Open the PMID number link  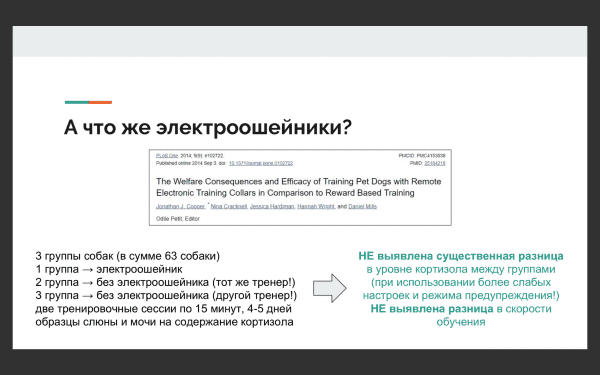[435, 163]
